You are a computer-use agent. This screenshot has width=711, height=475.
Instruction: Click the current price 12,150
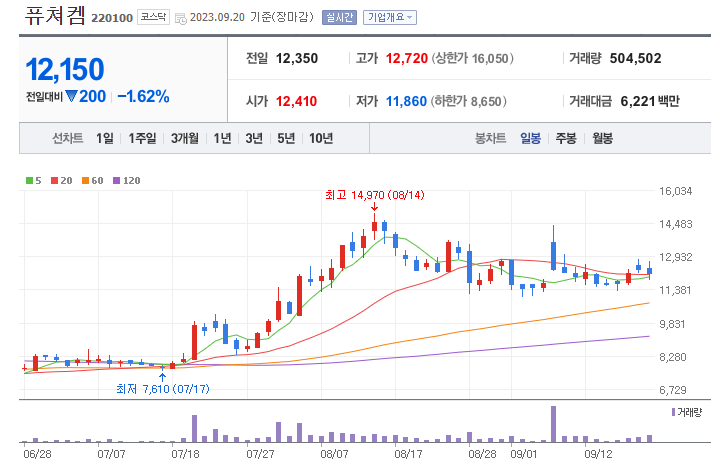(65, 70)
